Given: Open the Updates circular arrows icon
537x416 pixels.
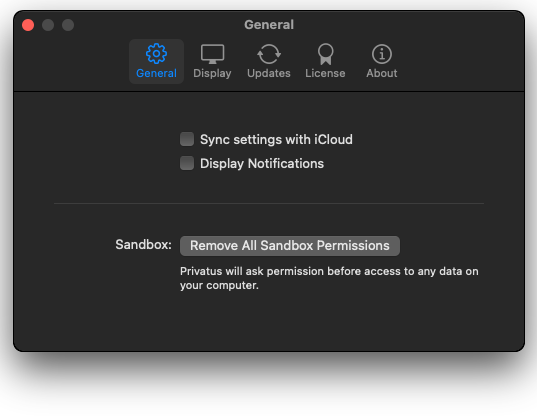Looking at the screenshot, I should [x=269, y=54].
